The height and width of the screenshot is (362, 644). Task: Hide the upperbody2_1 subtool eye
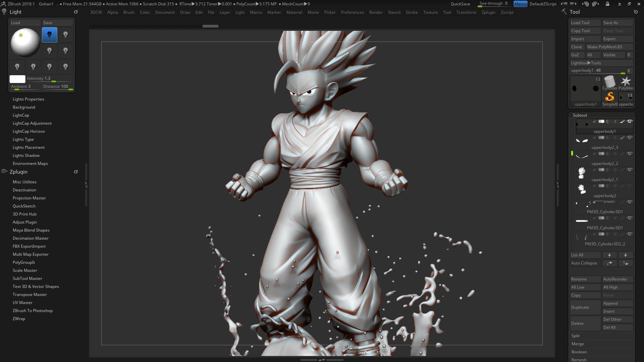coord(630,170)
